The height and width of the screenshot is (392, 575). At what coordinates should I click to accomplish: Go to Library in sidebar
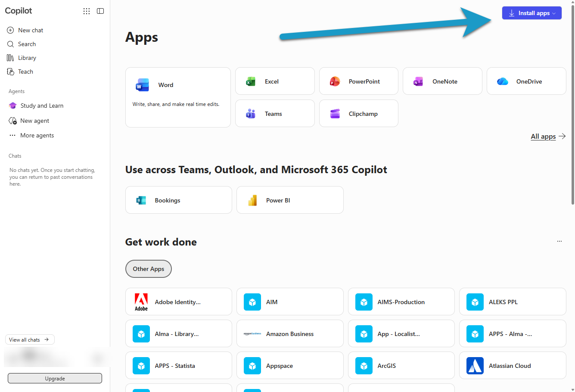click(x=27, y=58)
